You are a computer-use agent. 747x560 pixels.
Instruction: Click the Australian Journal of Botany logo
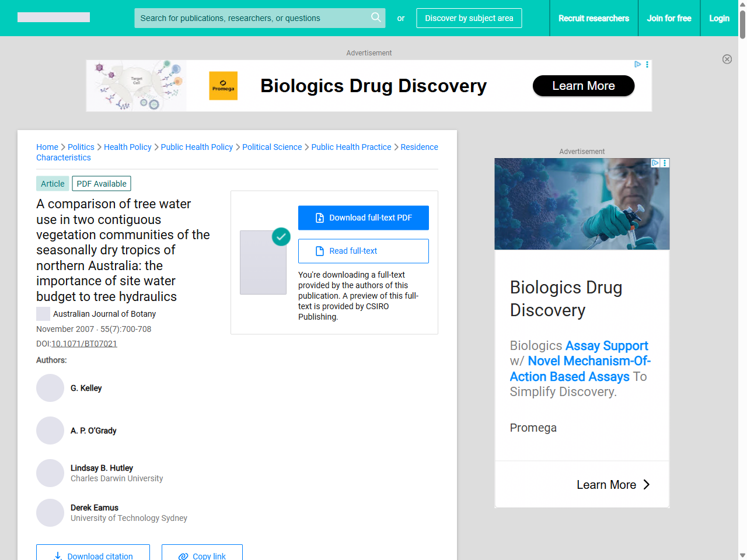(x=43, y=314)
